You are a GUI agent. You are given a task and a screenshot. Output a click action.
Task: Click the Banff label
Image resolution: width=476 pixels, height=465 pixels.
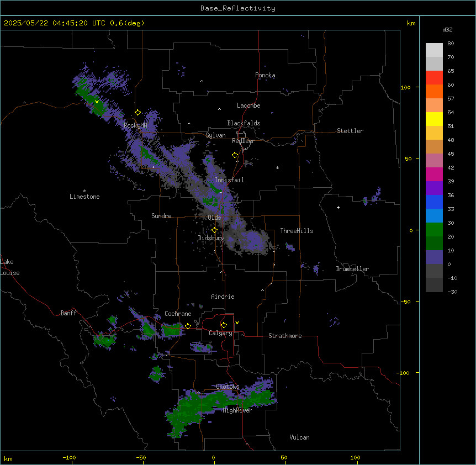68,313
